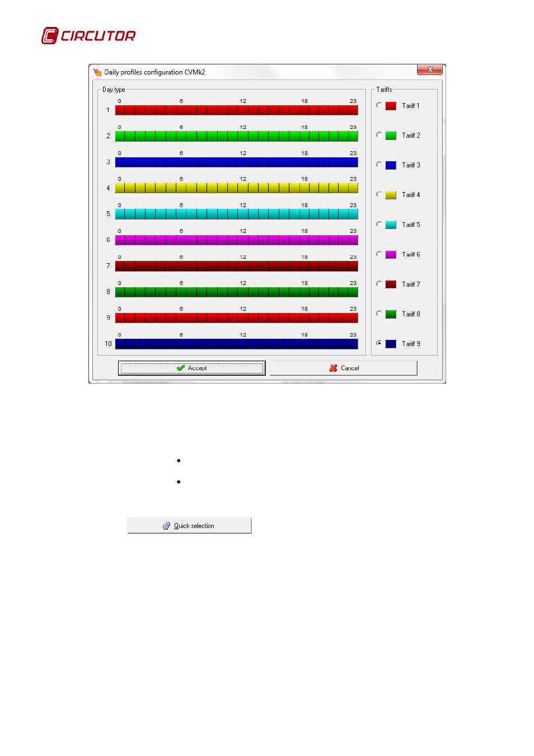Click the navy hour bar of day type 10

point(236,344)
